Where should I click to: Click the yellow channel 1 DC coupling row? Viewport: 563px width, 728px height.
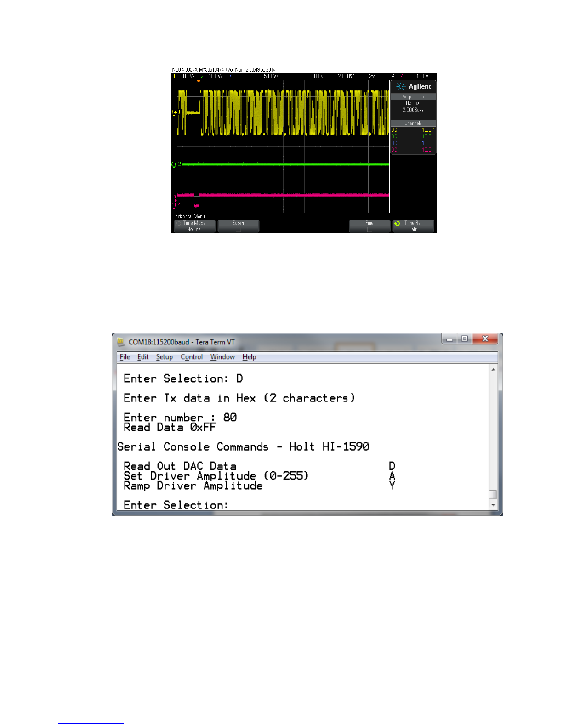pyautogui.click(x=413, y=130)
